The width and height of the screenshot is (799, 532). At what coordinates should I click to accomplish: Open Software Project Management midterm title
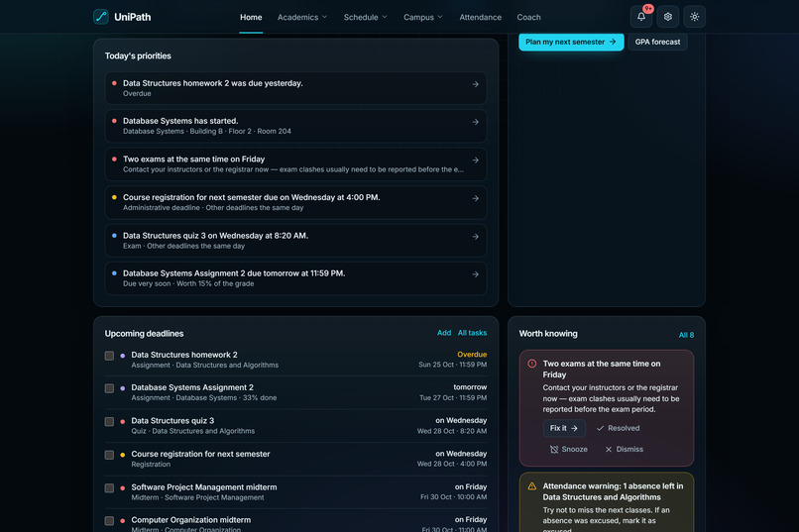[x=204, y=487]
